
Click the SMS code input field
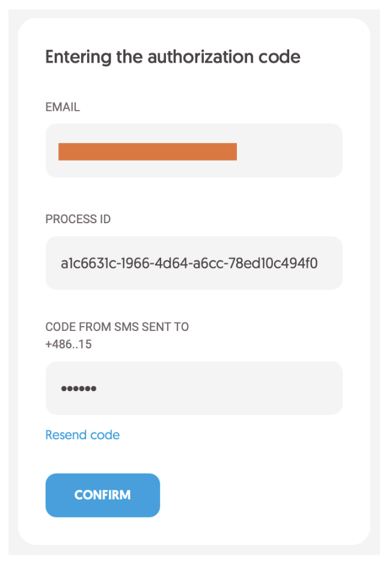(x=194, y=388)
